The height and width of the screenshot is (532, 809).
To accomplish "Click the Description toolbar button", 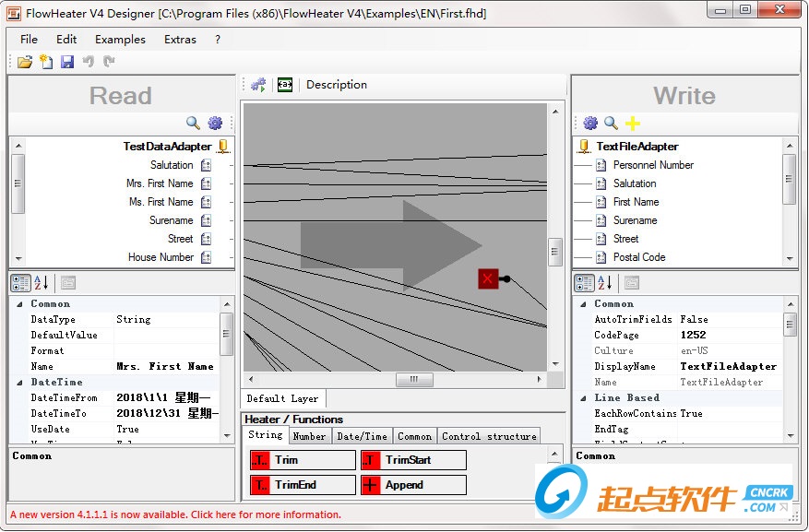I will (x=337, y=85).
